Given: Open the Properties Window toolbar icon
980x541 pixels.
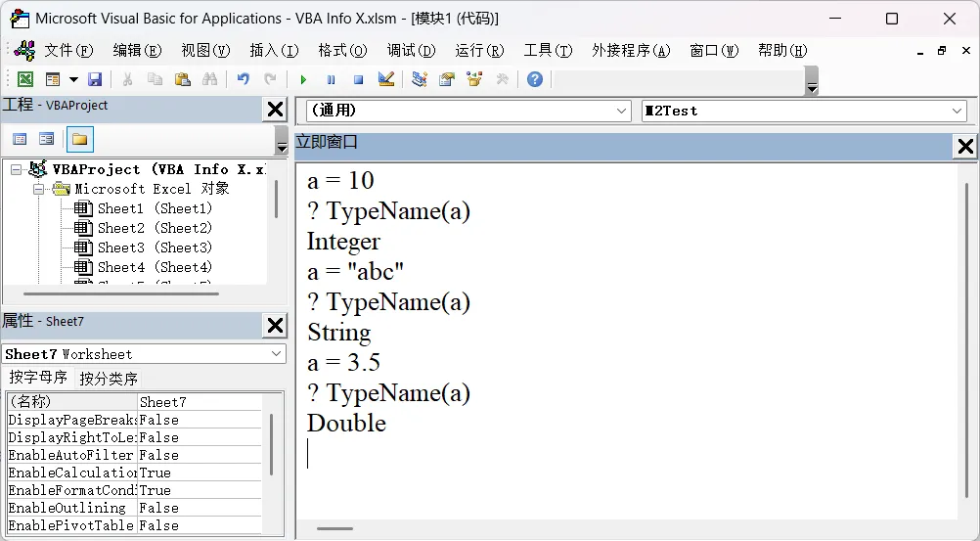Looking at the screenshot, I should 447,79.
